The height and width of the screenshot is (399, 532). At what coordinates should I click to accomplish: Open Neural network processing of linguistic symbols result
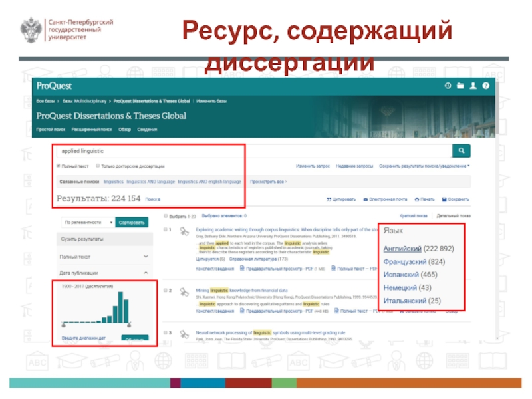pyautogui.click(x=271, y=333)
